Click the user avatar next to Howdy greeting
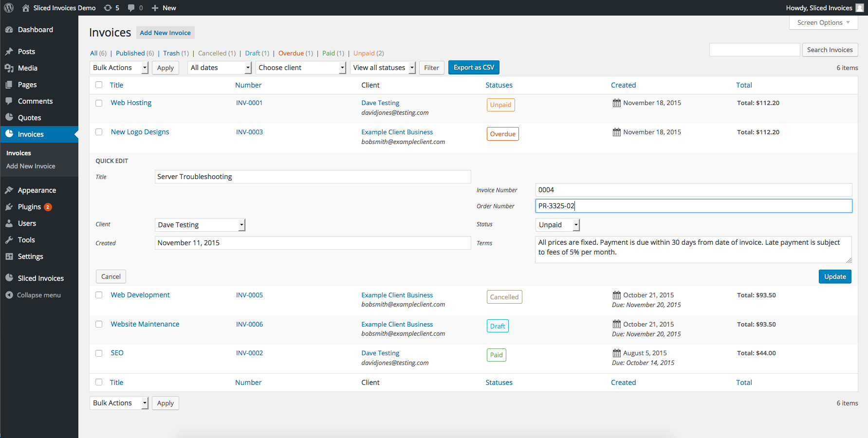868x438 pixels. point(860,8)
